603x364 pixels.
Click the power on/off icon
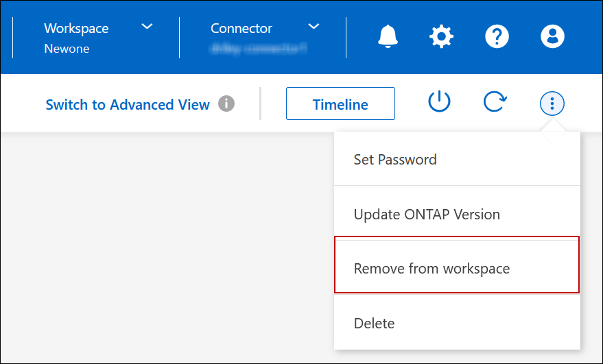(x=439, y=102)
